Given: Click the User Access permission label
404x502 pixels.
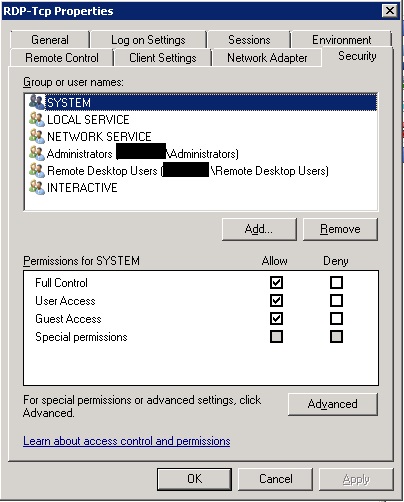Looking at the screenshot, I should click(x=65, y=301).
